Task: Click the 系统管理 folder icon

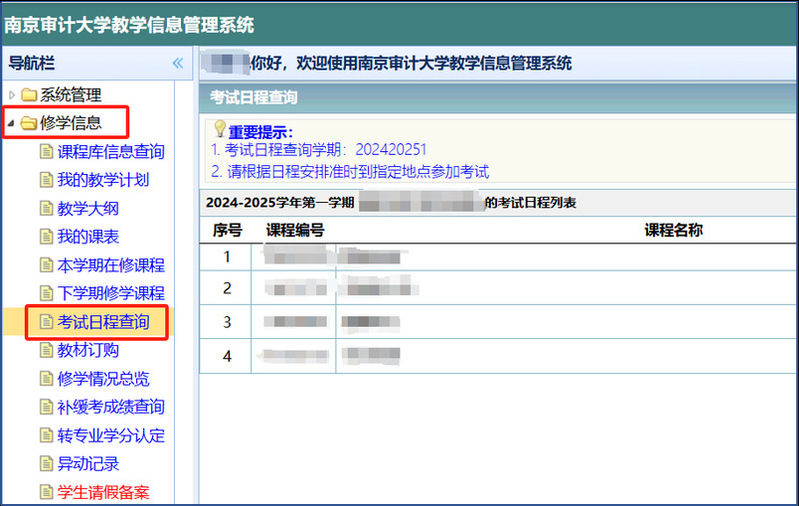Action: 28,95
